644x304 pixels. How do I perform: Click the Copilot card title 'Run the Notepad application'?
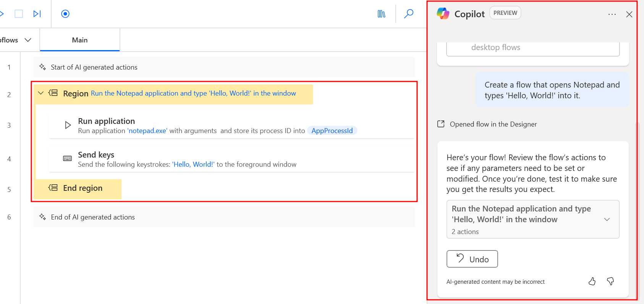(521, 214)
